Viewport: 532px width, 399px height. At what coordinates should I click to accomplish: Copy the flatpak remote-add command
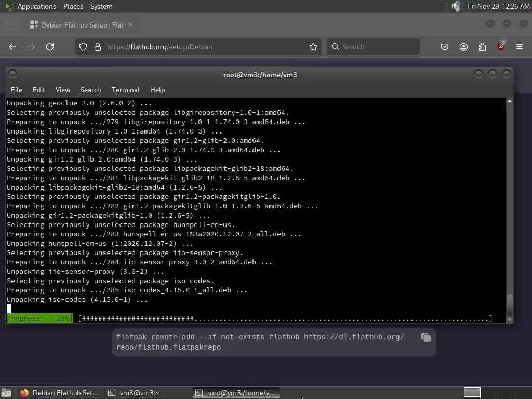pyautogui.click(x=426, y=337)
